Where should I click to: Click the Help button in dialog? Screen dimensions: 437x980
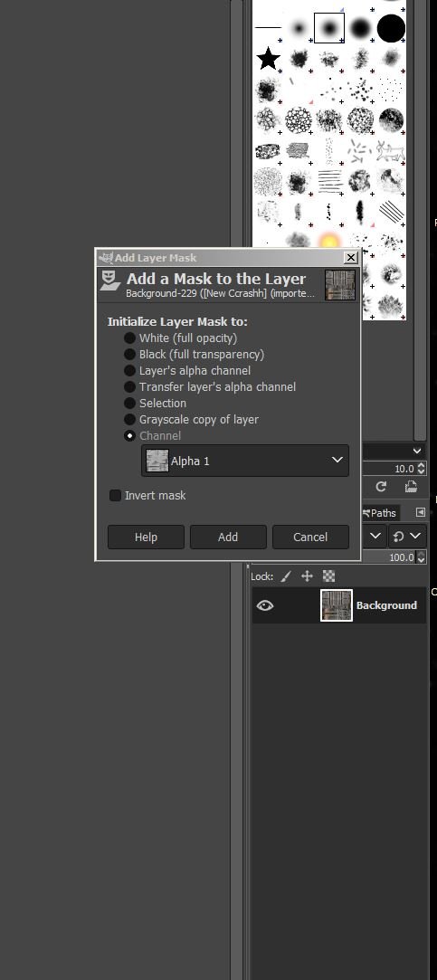(x=146, y=537)
